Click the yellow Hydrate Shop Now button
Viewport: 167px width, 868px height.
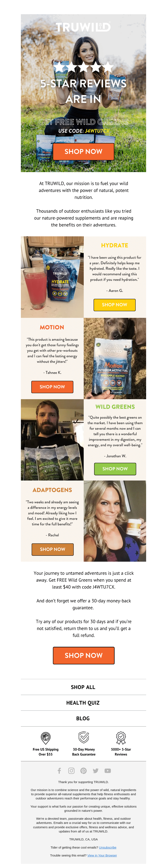tap(114, 305)
